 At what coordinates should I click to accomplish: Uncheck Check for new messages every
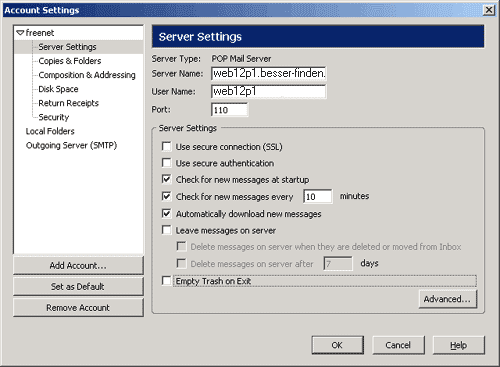coord(166,196)
